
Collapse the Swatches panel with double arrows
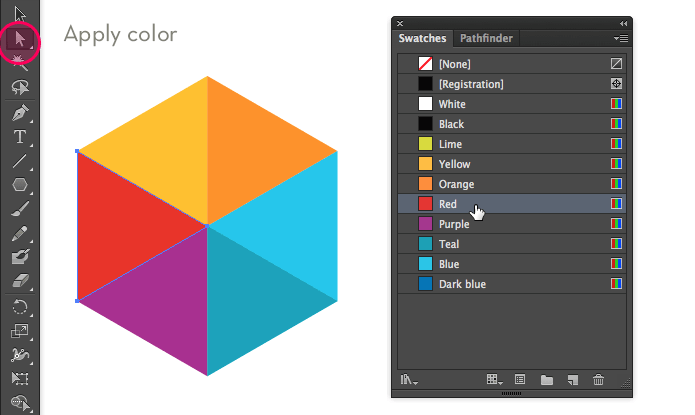[x=624, y=22]
